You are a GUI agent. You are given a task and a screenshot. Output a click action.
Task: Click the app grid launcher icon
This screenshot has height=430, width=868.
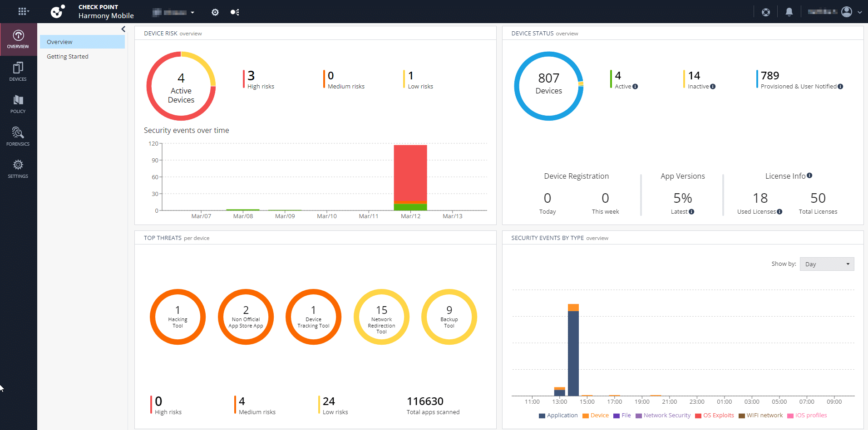click(23, 12)
